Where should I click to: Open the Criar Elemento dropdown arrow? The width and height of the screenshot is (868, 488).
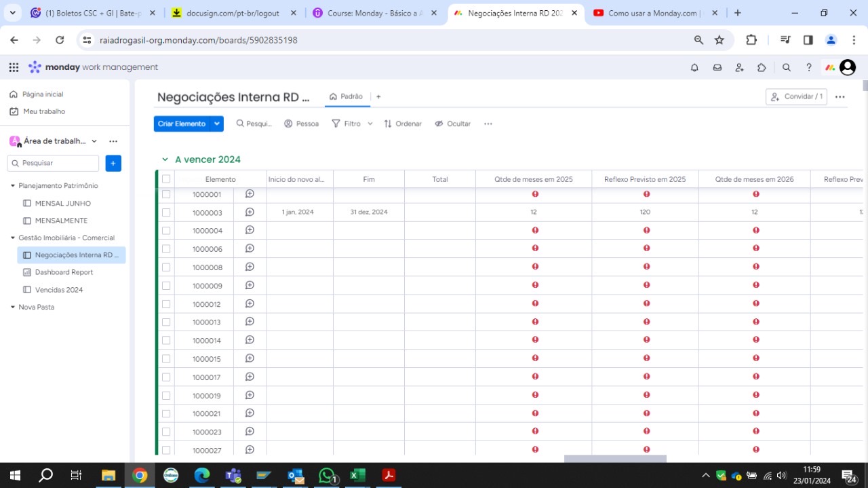point(217,124)
